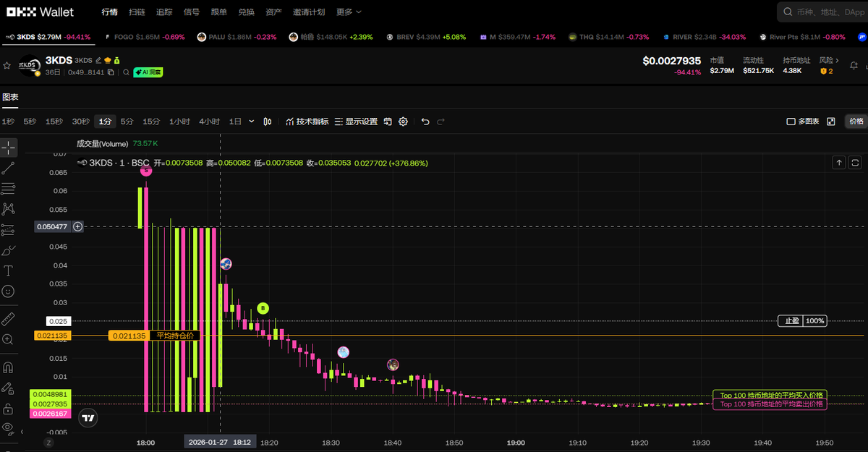Select the brush drawing tool
This screenshot has height=452, width=868.
9,250
